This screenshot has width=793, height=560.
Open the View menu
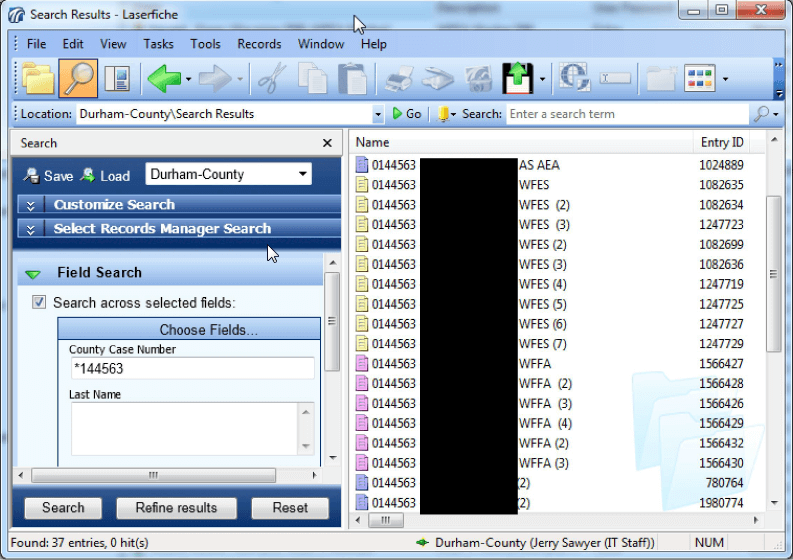(113, 44)
